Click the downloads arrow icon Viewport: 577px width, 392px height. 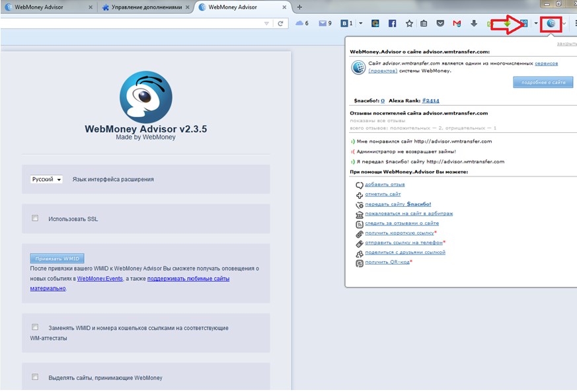pyautogui.click(x=473, y=24)
